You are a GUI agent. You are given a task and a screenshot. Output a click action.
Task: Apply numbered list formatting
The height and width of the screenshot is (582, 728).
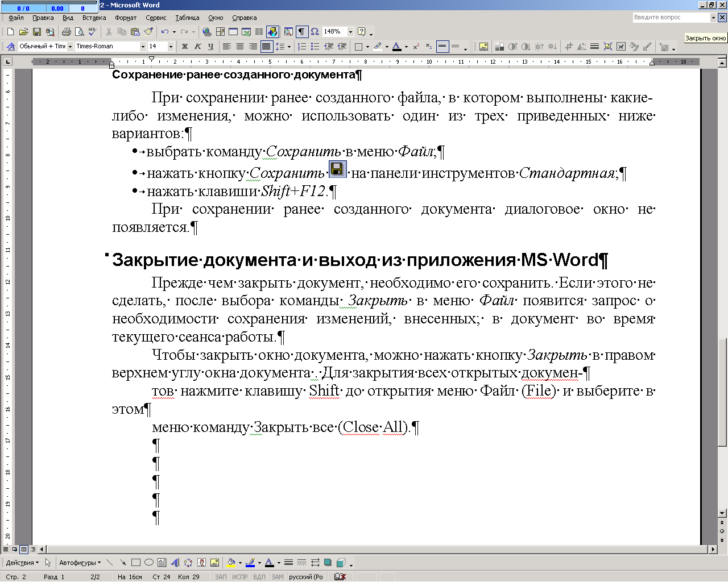click(302, 47)
